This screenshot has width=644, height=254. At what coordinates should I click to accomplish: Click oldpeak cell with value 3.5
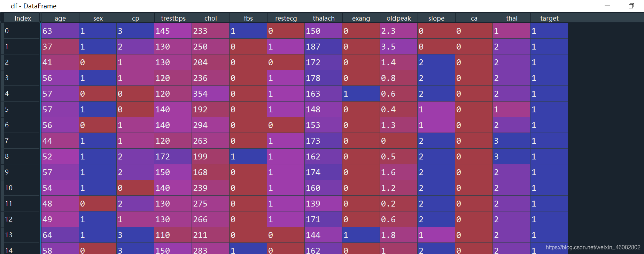pos(399,46)
